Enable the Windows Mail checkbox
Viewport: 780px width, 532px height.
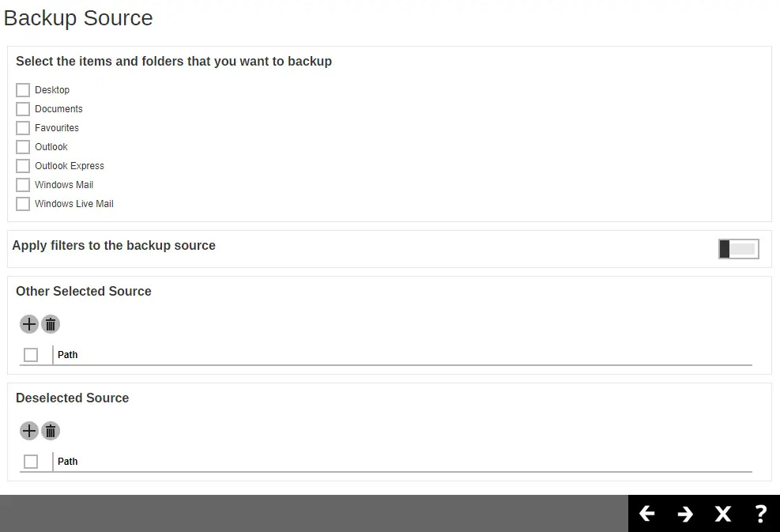pyautogui.click(x=23, y=185)
